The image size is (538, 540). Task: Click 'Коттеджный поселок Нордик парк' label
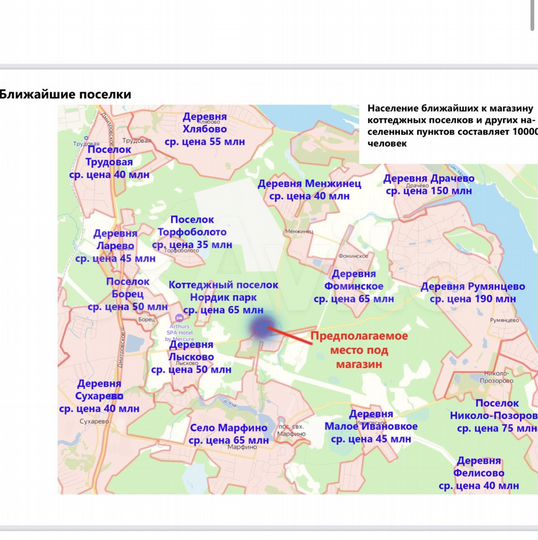[224, 291]
